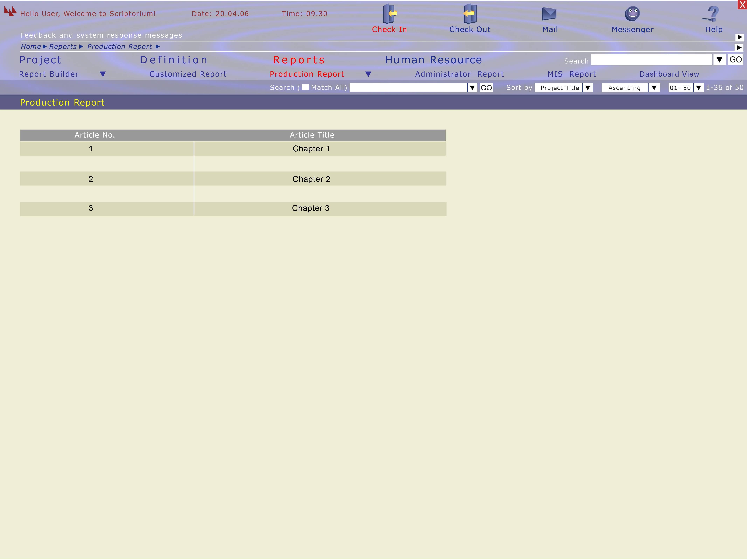Click in the report search input field

pyautogui.click(x=408, y=88)
